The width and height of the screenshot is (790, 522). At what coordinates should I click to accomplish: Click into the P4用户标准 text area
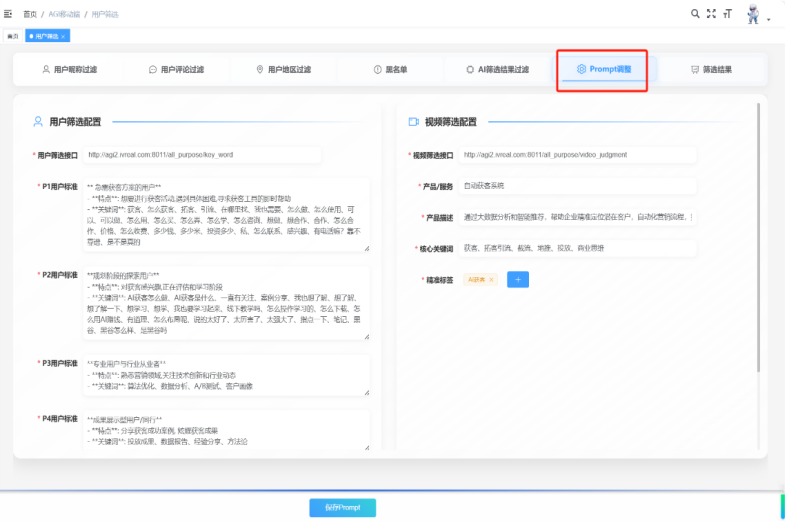tap(226, 430)
